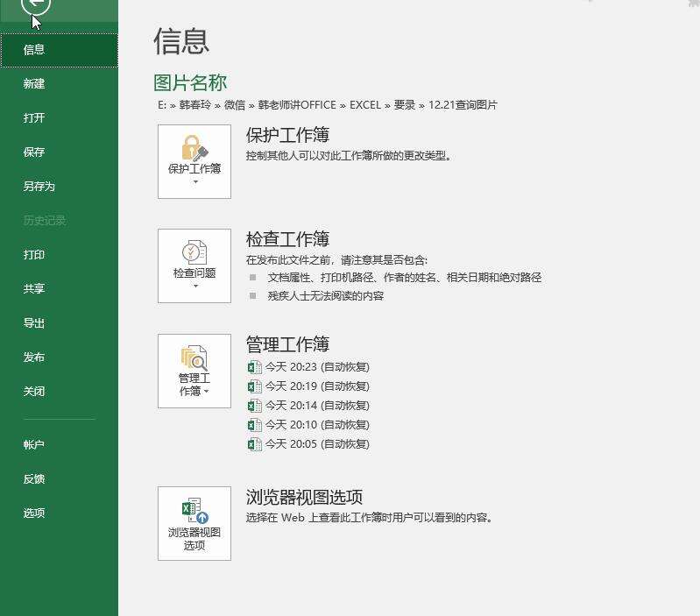This screenshot has height=616, width=700.
Task: Click text 文档属性、打印机路径、作者的姓名
Action: click(351, 278)
